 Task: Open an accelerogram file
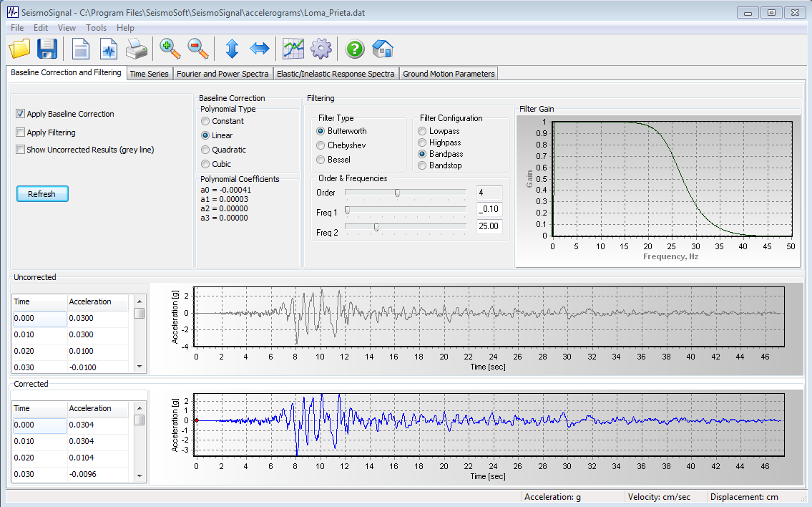coord(19,49)
